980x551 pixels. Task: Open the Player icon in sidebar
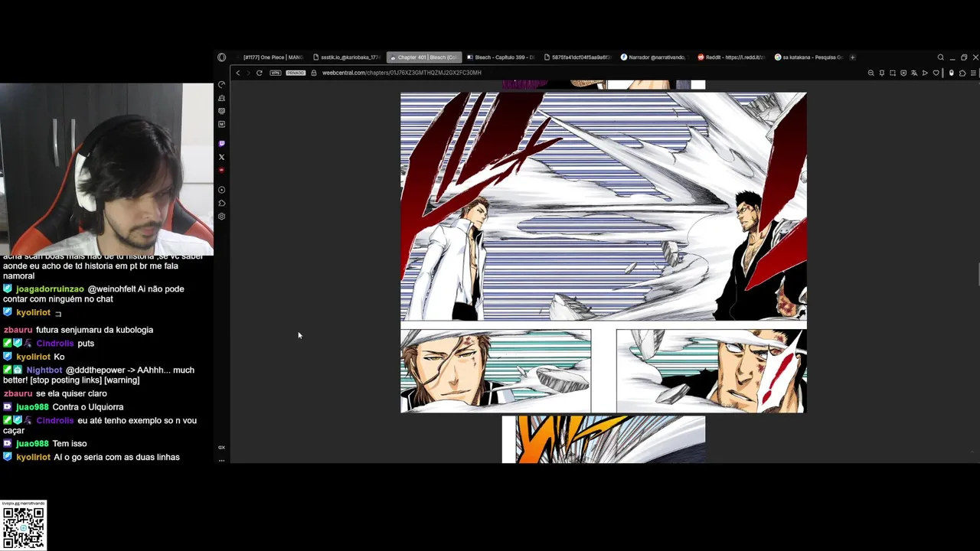click(221, 190)
